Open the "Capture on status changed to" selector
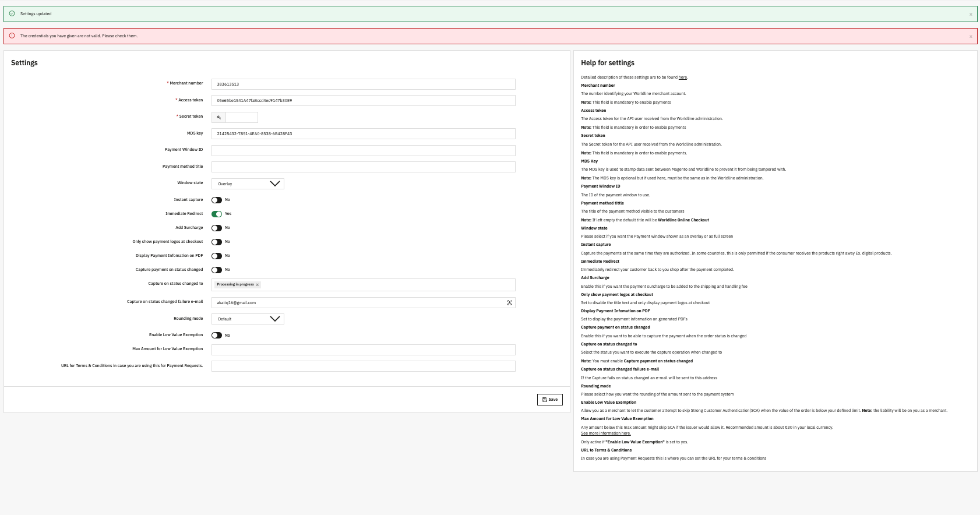The width and height of the screenshot is (980, 515). click(364, 285)
